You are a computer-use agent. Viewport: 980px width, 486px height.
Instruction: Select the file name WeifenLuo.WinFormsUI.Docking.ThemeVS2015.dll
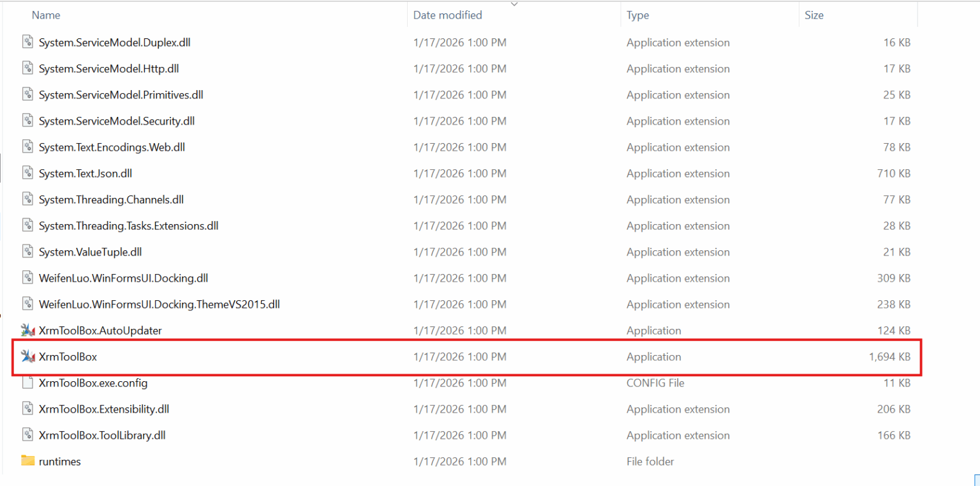pos(160,304)
